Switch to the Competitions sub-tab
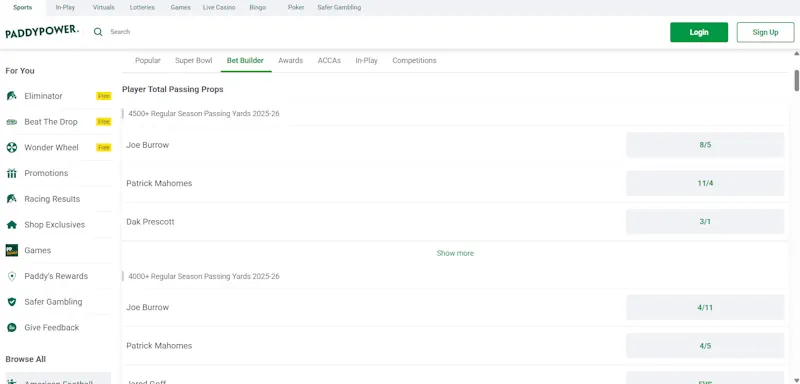The image size is (800, 384). point(414,61)
